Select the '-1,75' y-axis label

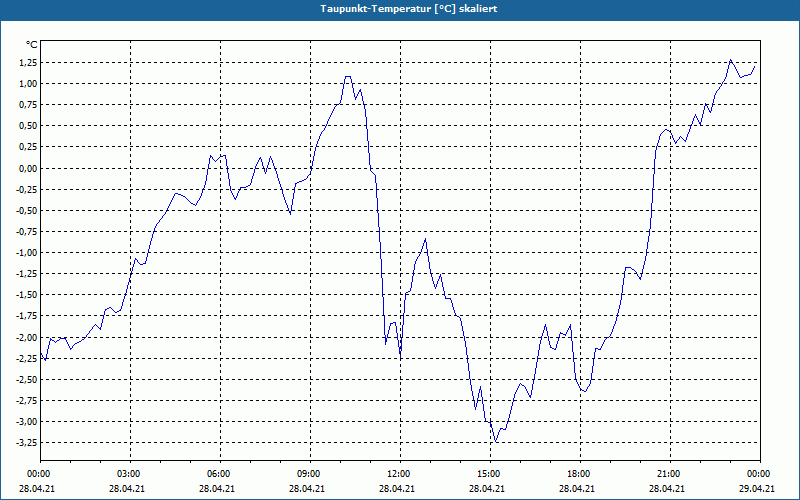(x=27, y=316)
